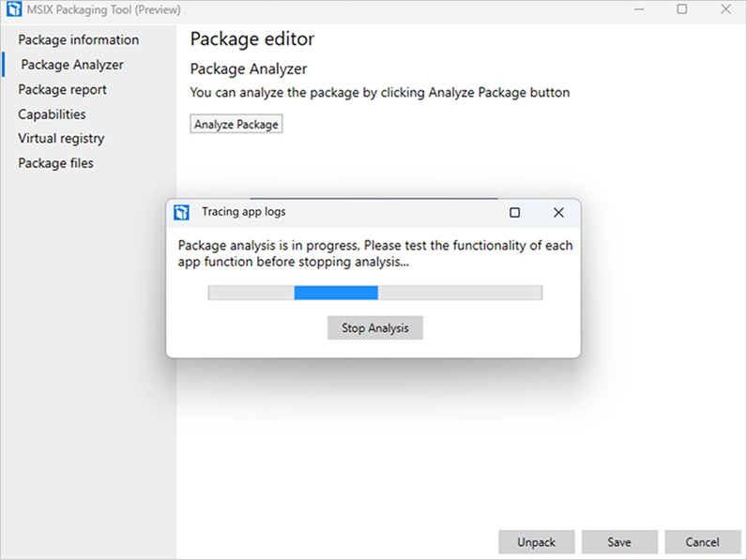The width and height of the screenshot is (747, 560).
Task: Maximize the Tracing app logs dialog
Action: [x=514, y=212]
